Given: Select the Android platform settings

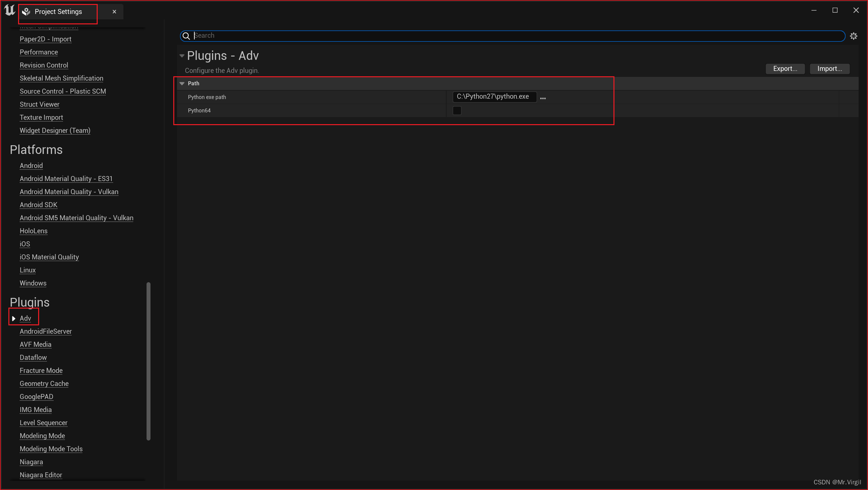Looking at the screenshot, I should coord(31,166).
